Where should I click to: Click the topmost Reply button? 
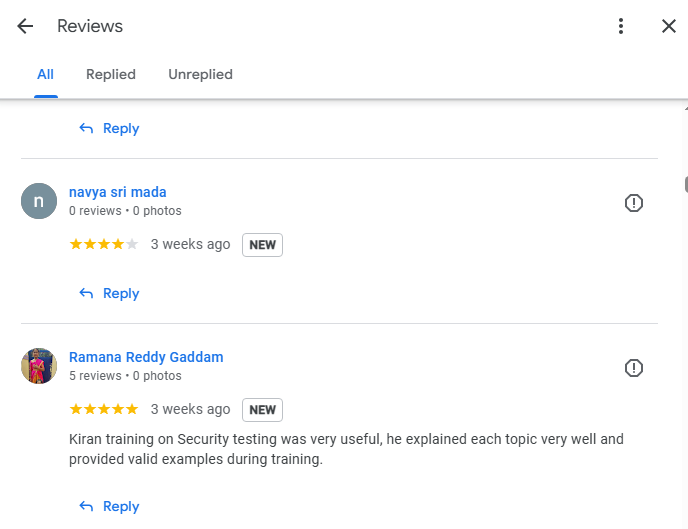click(109, 128)
